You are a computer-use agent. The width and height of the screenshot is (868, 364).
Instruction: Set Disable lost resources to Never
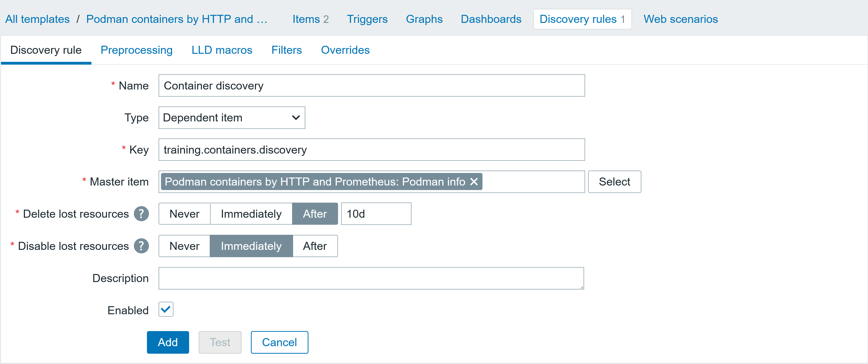coord(184,246)
